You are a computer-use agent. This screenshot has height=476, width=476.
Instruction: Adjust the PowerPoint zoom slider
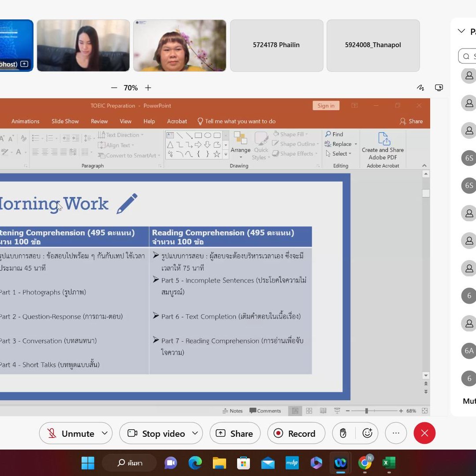pyautogui.click(x=366, y=411)
